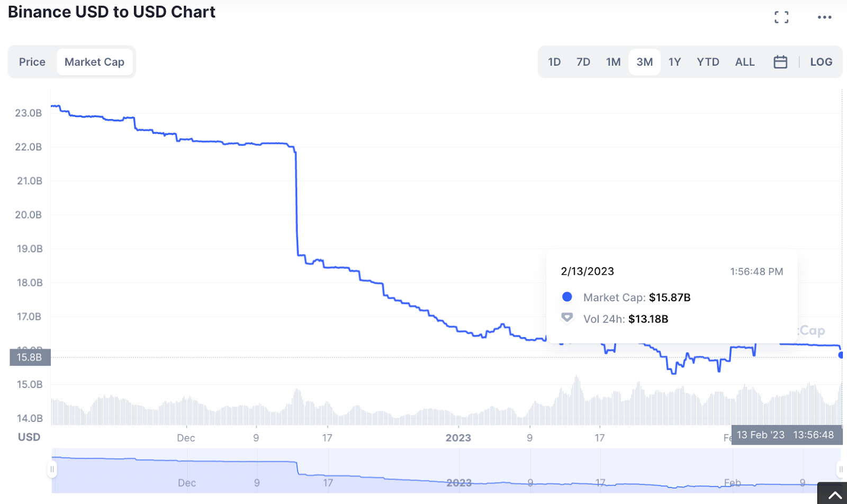Click the 21.0B y-axis label
Viewport: 847px width, 504px height.
pos(30,181)
